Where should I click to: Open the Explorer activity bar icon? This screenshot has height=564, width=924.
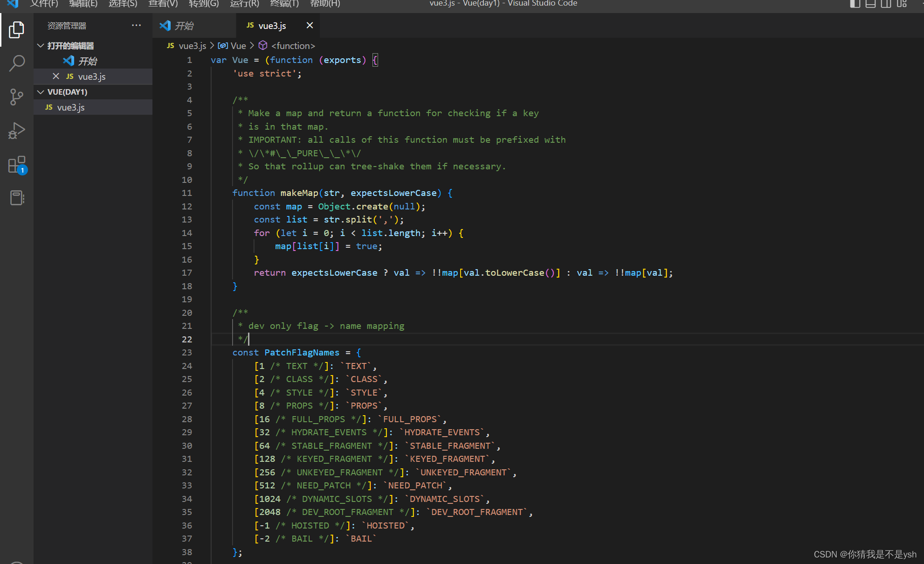(x=16, y=30)
